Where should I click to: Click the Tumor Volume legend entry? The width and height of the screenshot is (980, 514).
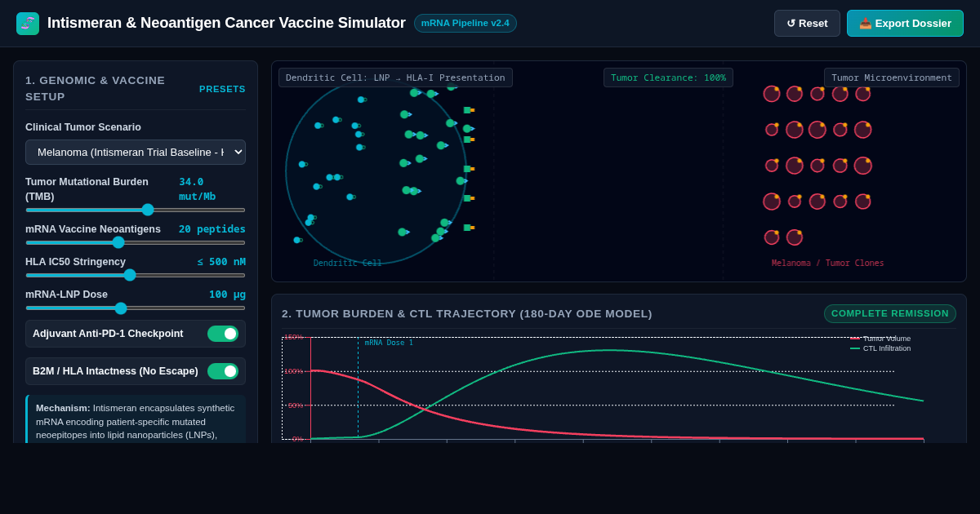[880, 339]
